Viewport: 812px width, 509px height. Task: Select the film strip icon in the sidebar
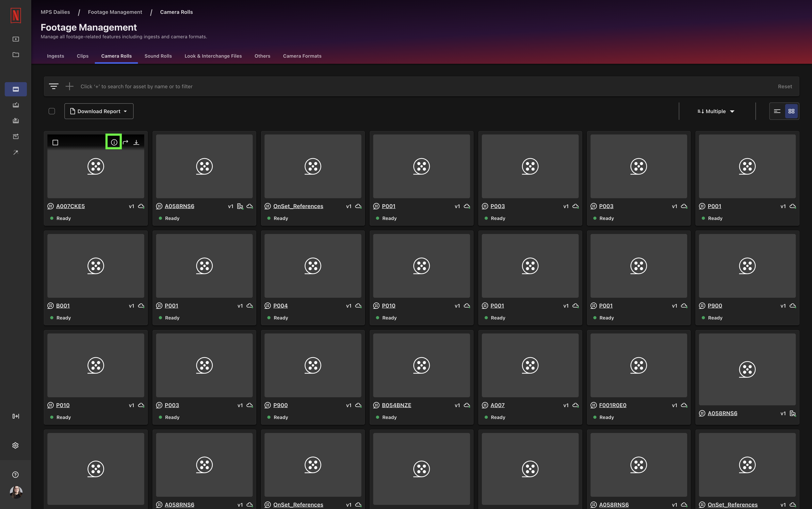(15, 89)
